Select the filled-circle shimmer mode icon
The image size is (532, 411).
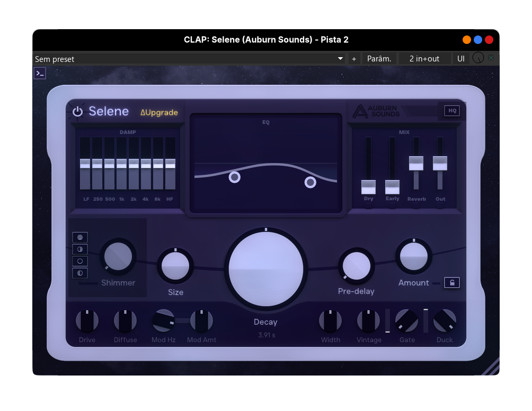click(x=80, y=237)
